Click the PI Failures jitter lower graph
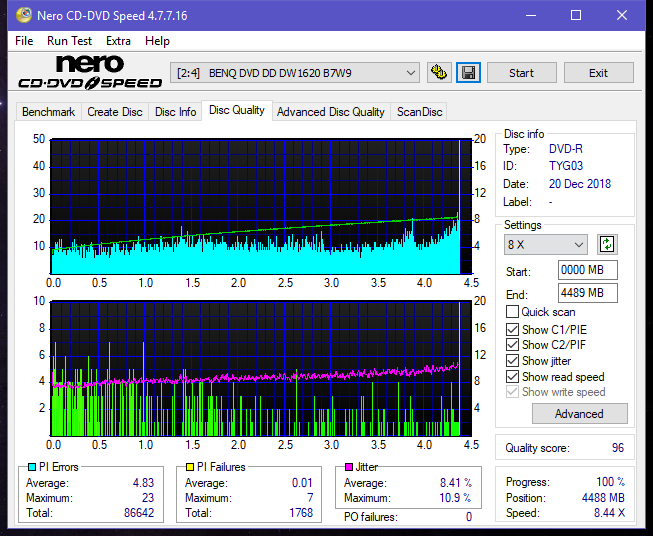The image size is (653, 536). pos(261,369)
